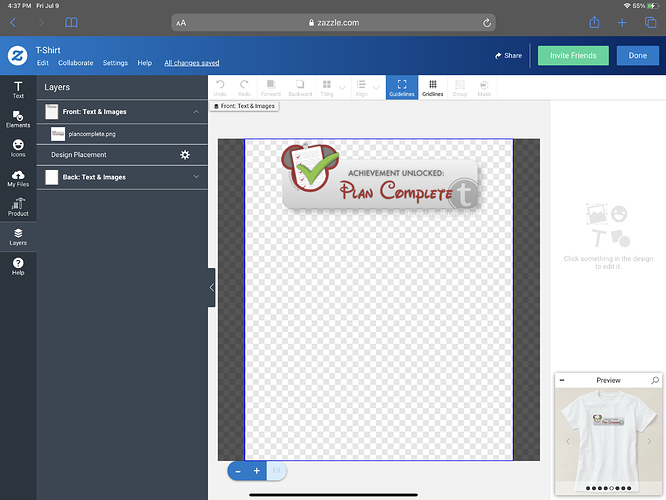
Task: Collapse Front: Text & Images section
Action: coord(196,112)
